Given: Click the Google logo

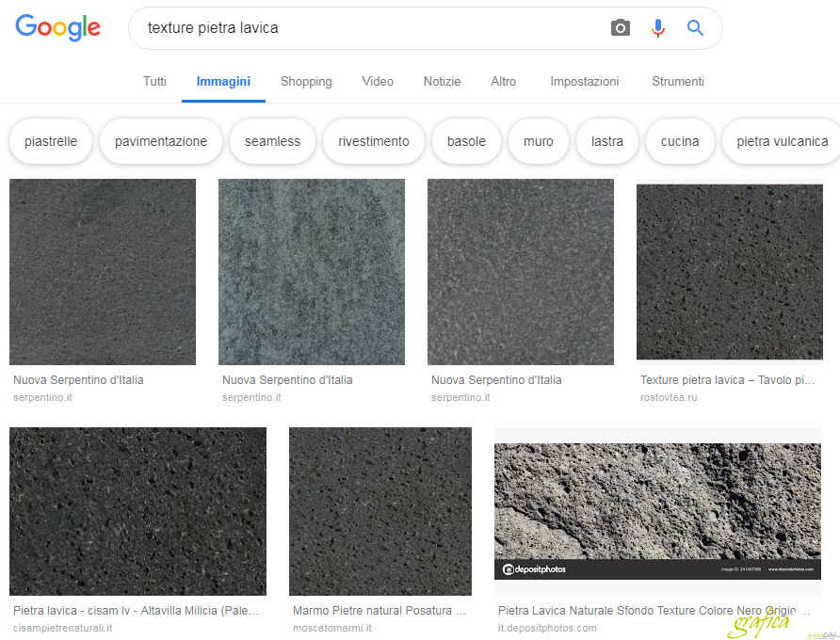Looking at the screenshot, I should click(x=57, y=28).
